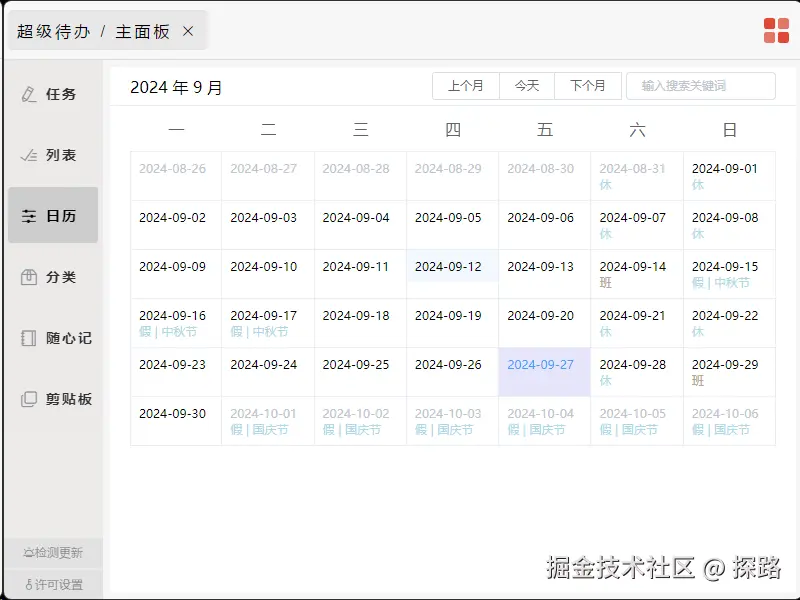Click the 2024 年 9 月 month title
The height and width of the screenshot is (600, 800).
point(176,87)
